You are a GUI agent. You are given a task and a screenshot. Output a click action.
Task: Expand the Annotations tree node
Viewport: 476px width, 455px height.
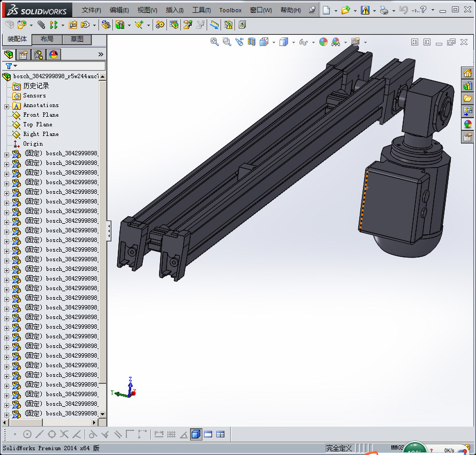6,107
